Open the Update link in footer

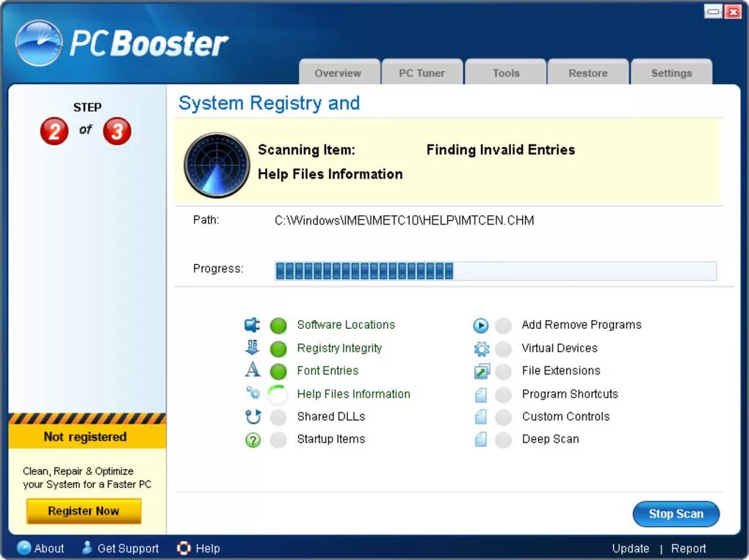point(631,548)
